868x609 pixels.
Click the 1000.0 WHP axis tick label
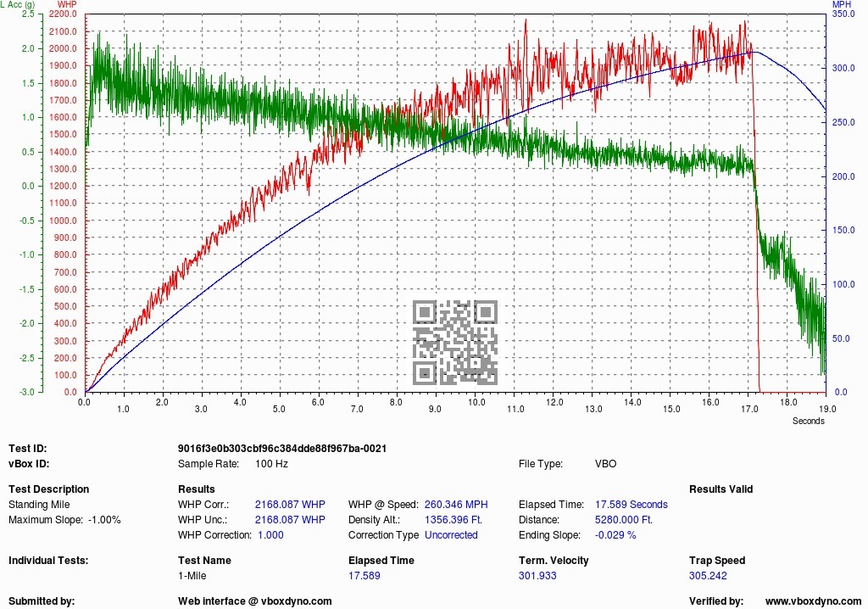click(63, 221)
